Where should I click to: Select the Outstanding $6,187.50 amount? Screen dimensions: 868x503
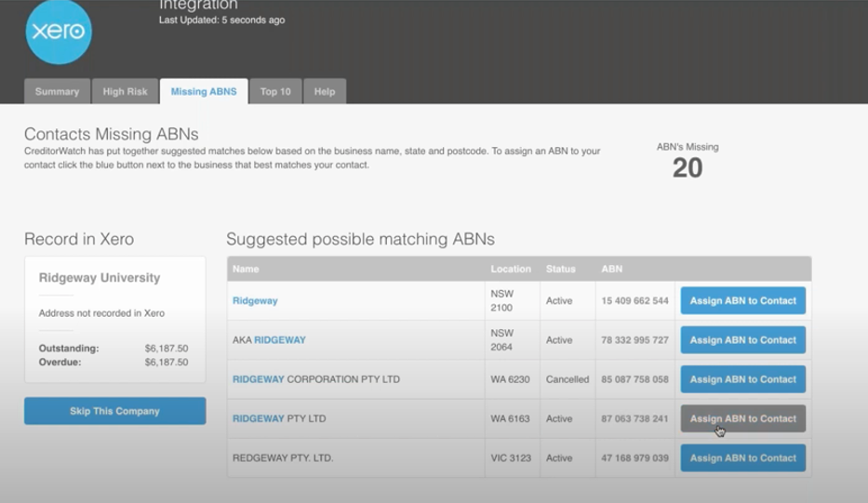click(x=167, y=348)
